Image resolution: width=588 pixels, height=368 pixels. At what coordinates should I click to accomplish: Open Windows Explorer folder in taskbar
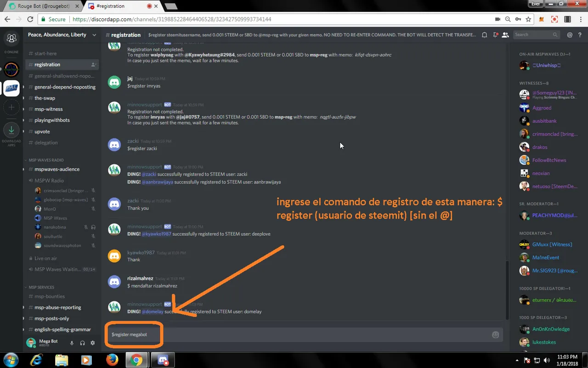click(61, 360)
